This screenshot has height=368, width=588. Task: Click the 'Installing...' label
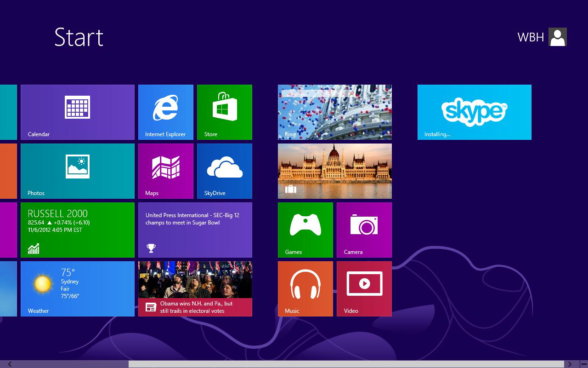(x=437, y=134)
